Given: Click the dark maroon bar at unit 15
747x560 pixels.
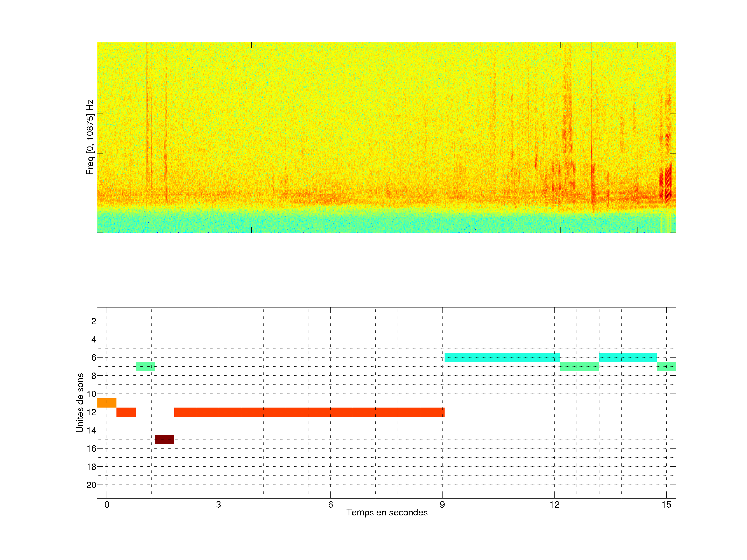Looking at the screenshot, I should [164, 439].
